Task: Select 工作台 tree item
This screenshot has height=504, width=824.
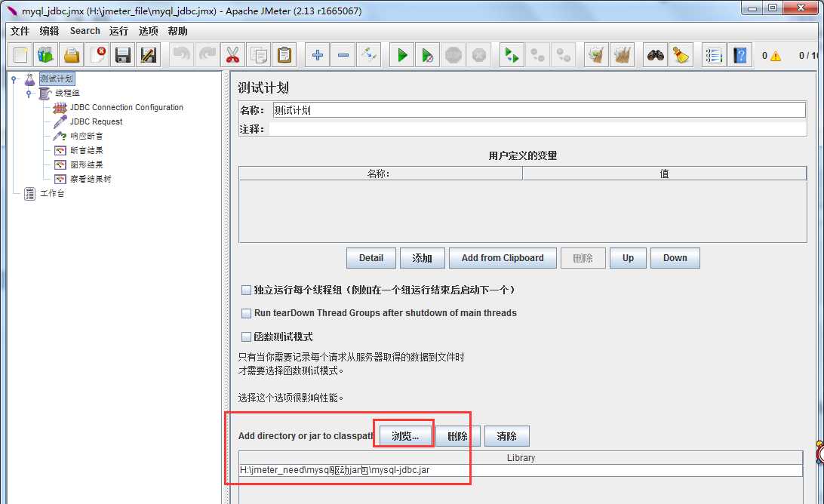Action: click(52, 193)
